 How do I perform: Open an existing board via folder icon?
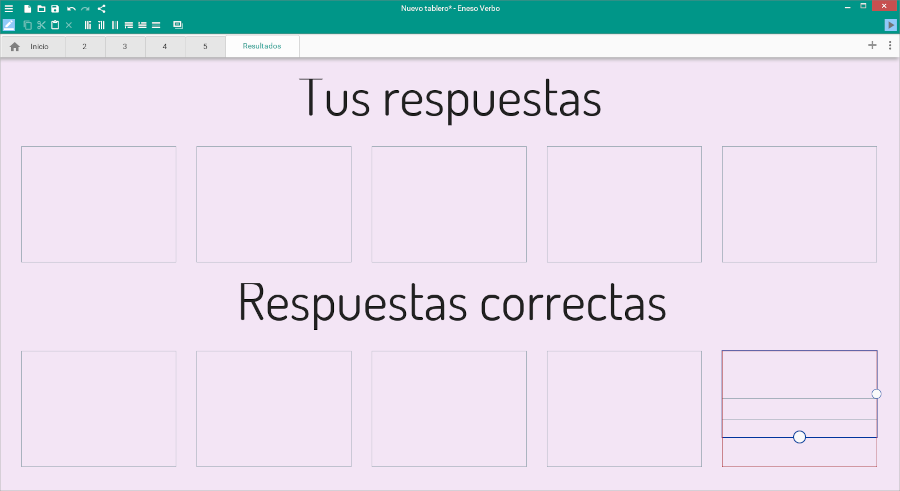(41, 9)
